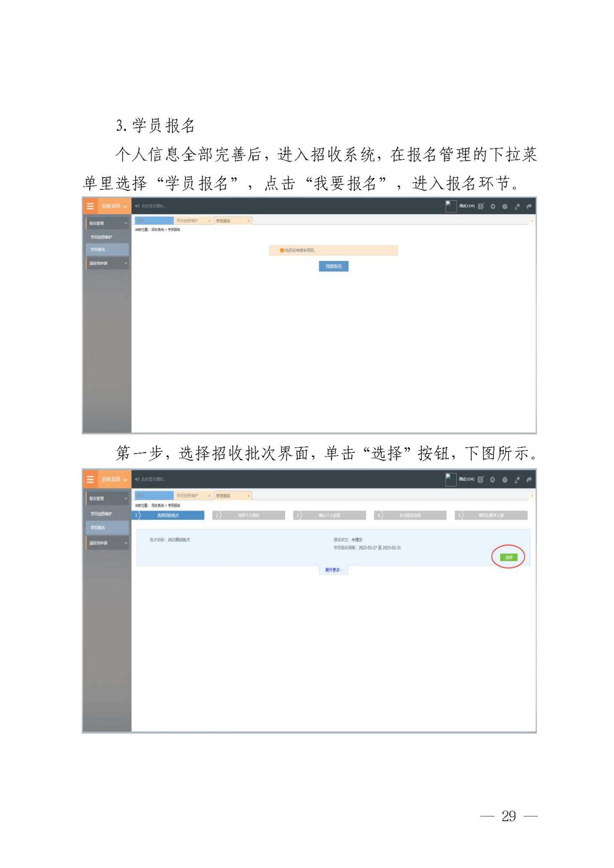Close 学员信息维护 tab on 我要报名 screen

click(x=210, y=221)
